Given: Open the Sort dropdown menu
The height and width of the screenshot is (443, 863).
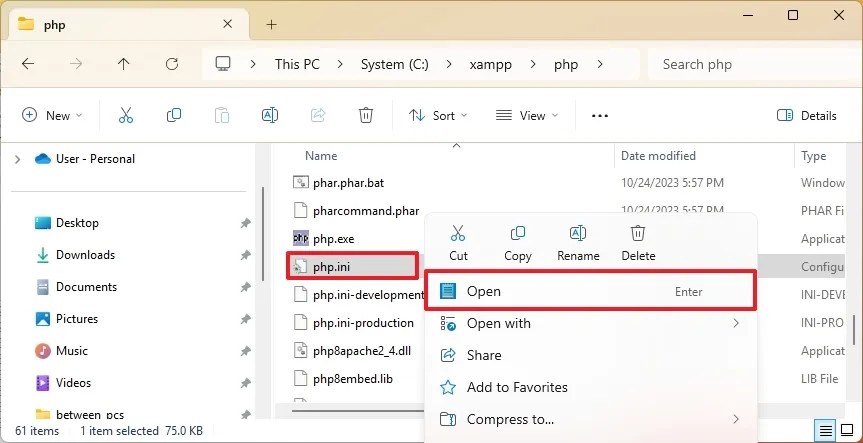Looking at the screenshot, I should pyautogui.click(x=438, y=116).
